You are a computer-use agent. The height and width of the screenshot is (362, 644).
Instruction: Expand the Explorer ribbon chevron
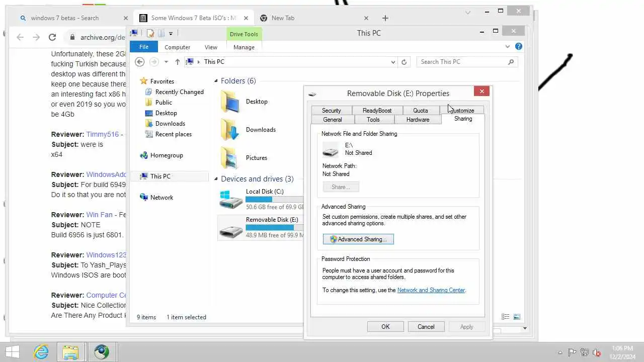507,46
